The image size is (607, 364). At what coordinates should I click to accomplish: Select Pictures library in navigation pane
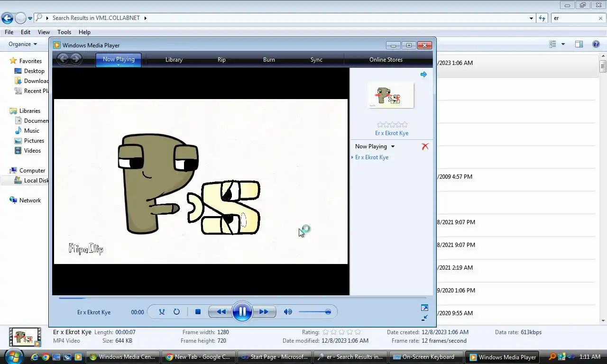click(x=34, y=141)
